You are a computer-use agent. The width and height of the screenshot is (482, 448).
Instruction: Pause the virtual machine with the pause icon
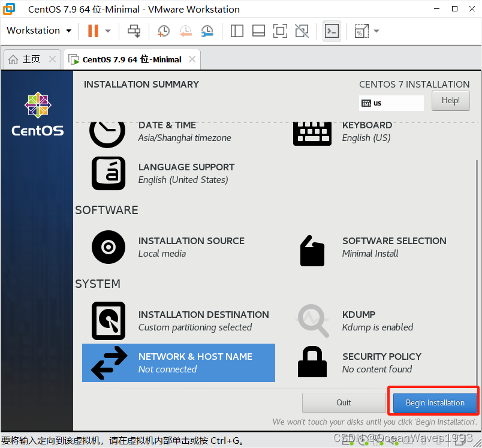point(93,31)
